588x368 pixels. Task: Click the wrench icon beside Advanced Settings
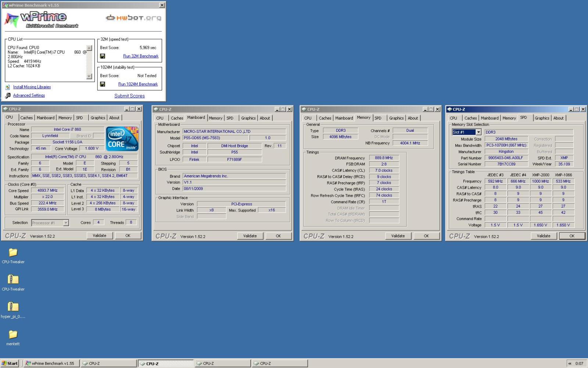point(8,96)
